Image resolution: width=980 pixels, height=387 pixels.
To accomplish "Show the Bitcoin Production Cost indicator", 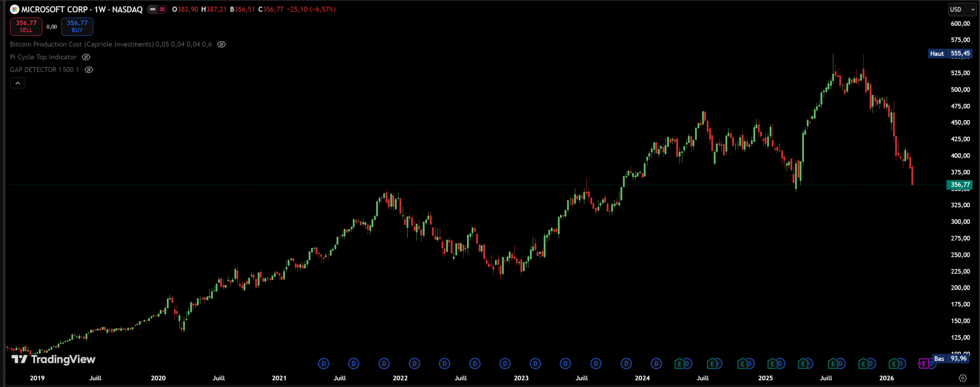I will [221, 44].
